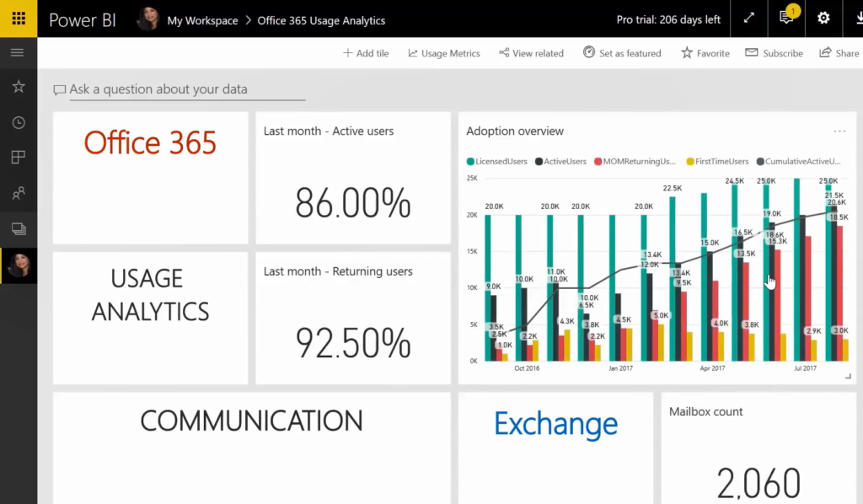The height and width of the screenshot is (504, 863).
Task: Click the Exchange tile
Action: (x=556, y=448)
